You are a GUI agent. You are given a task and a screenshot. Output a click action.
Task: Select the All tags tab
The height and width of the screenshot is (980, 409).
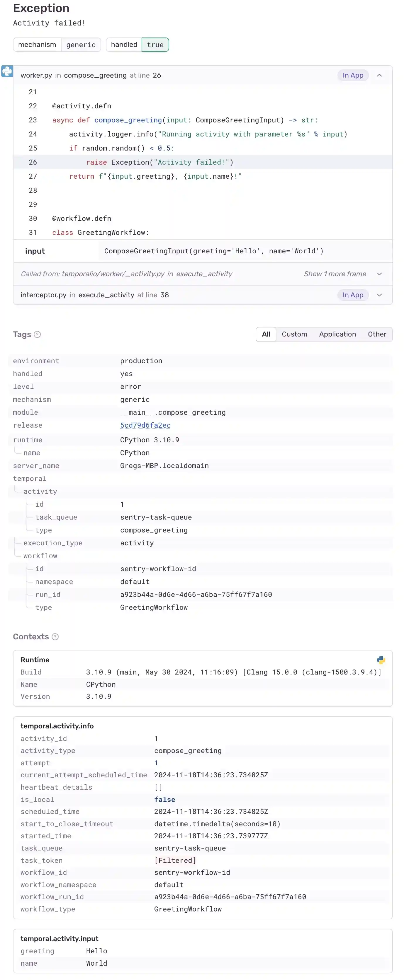click(x=266, y=334)
